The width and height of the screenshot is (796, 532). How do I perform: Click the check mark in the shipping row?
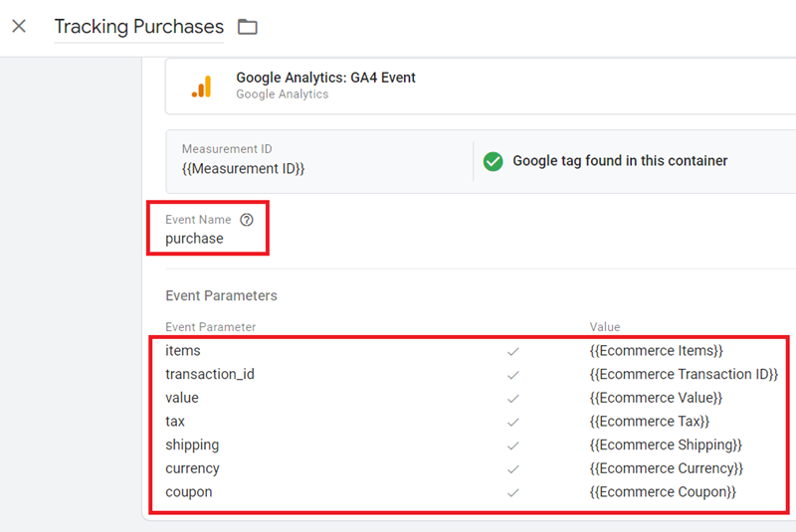pos(513,445)
